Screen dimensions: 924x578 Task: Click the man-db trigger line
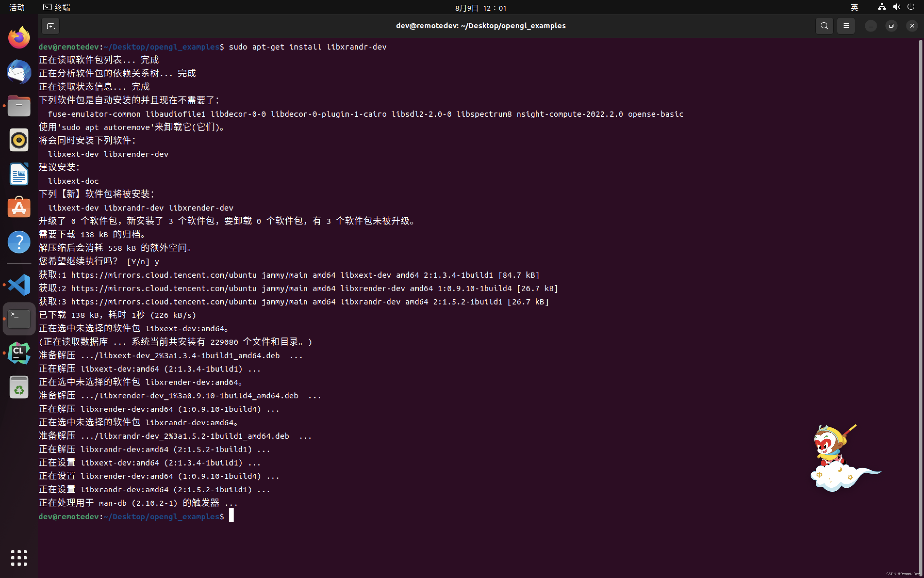(x=138, y=503)
